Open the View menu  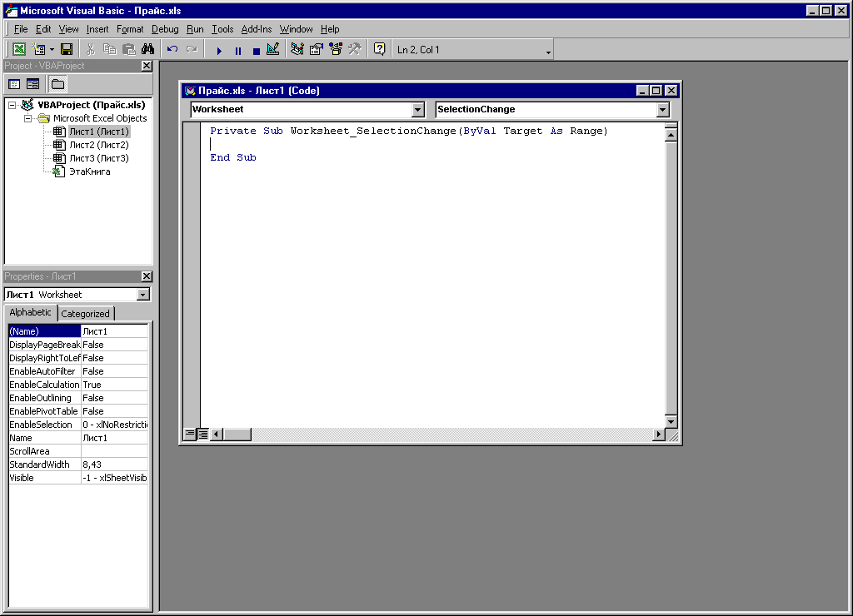click(68, 29)
